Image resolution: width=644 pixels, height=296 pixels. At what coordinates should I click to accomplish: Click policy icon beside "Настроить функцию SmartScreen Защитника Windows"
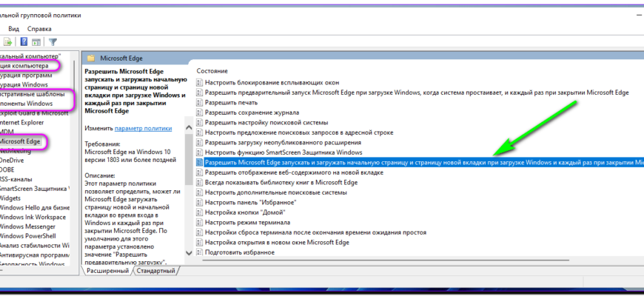point(200,152)
